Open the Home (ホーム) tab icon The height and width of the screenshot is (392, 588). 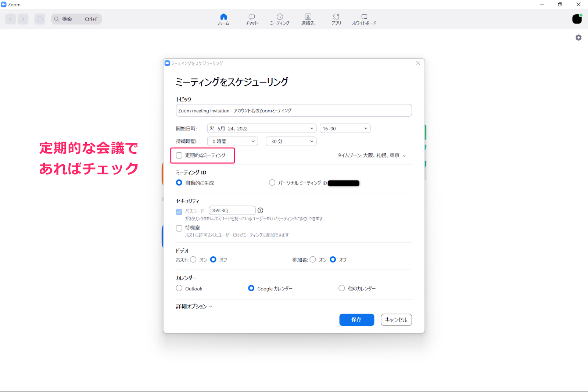(x=223, y=17)
